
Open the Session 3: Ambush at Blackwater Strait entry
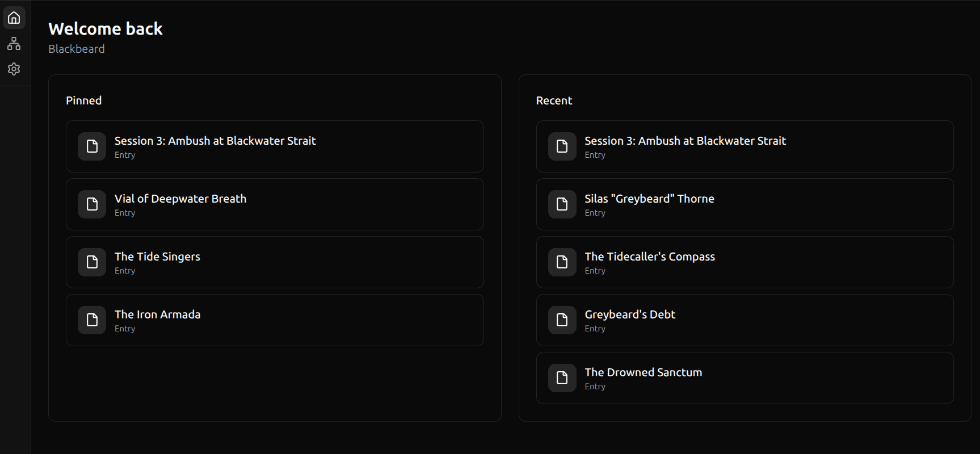pyautogui.click(x=215, y=141)
